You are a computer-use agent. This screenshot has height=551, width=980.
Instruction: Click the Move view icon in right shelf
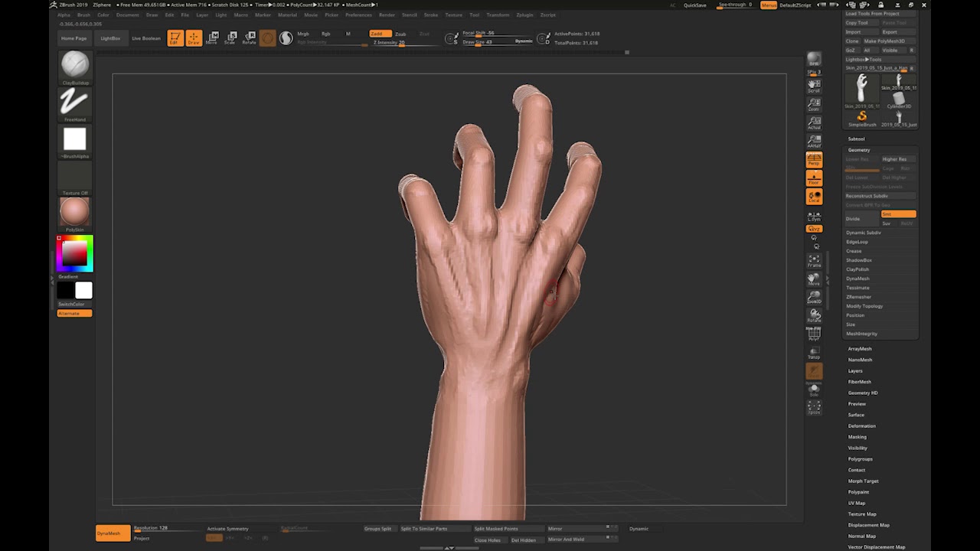[814, 279]
